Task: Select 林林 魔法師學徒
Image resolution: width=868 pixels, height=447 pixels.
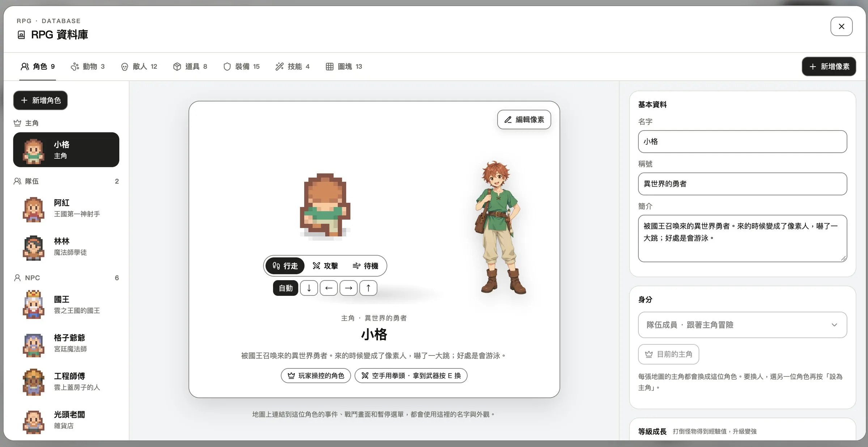Action: 66,246
